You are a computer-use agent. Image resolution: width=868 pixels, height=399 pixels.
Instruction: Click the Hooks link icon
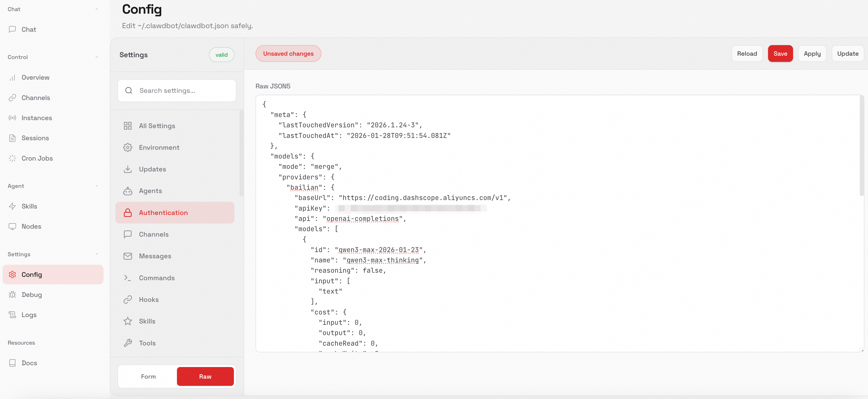coord(128,300)
